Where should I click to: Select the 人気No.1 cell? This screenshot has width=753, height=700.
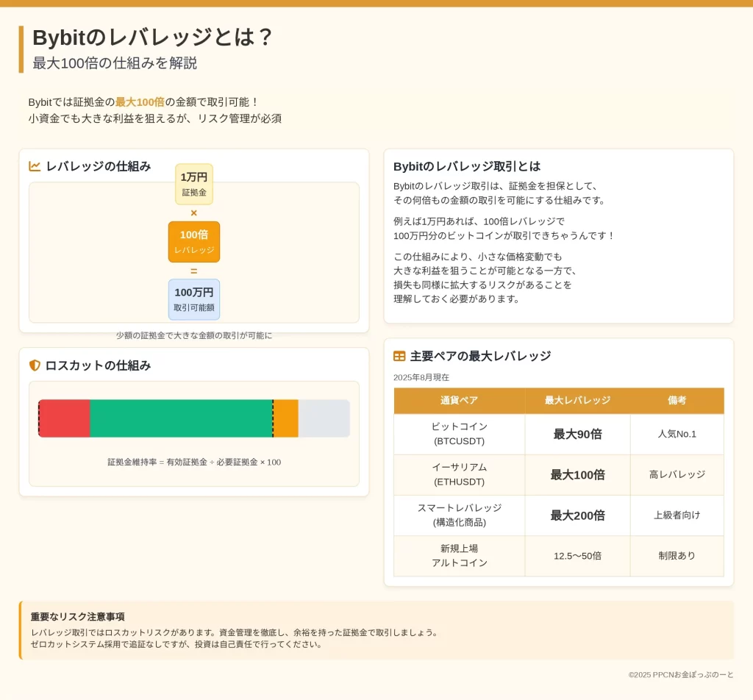677,434
